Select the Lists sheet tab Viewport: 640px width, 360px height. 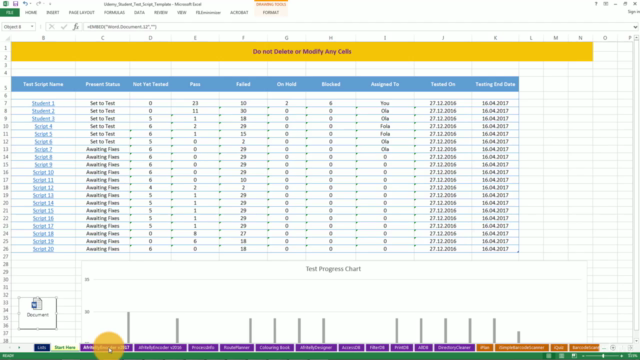(42, 347)
